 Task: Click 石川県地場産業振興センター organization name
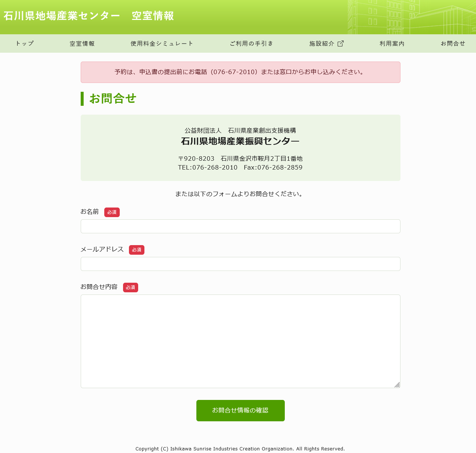coord(241,141)
